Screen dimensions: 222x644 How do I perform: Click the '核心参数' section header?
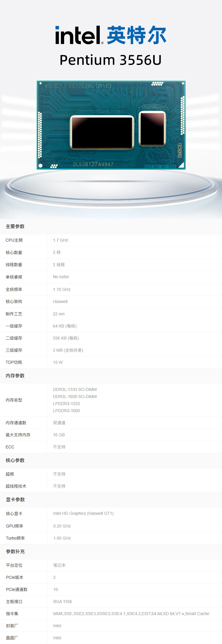15,460
